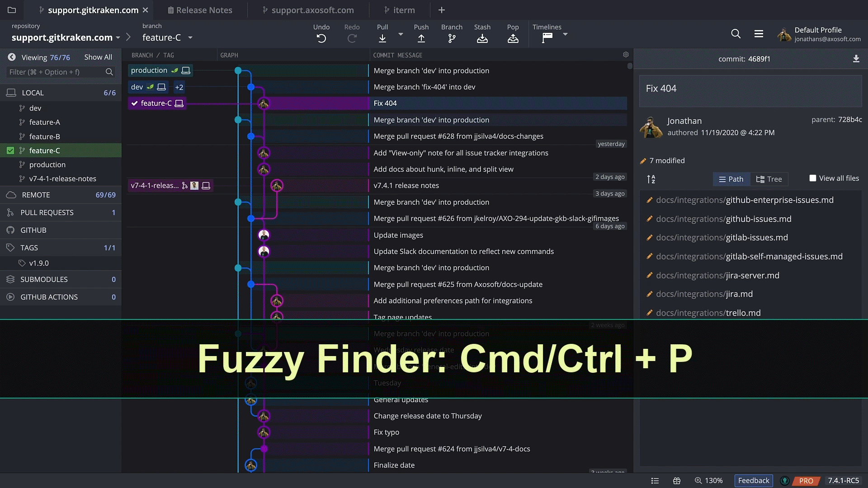Screen dimensions: 868x488
Task: Switch file list to Tree view
Action: pos(769,179)
